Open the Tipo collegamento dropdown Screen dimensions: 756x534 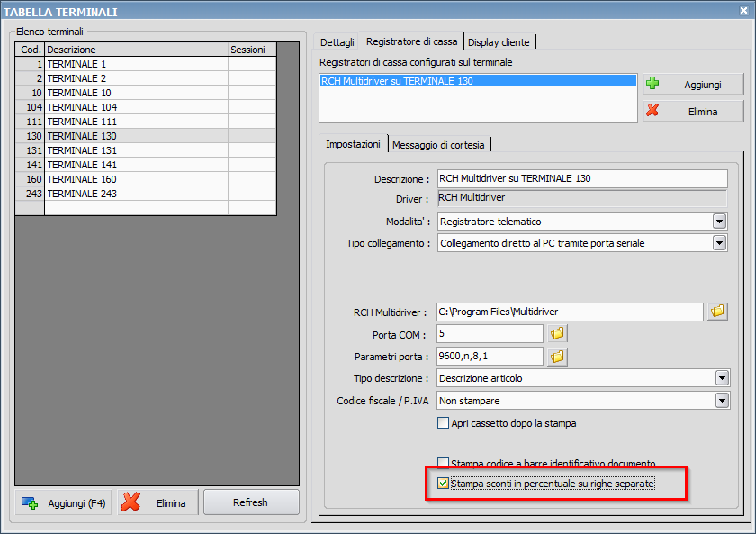tap(719, 242)
